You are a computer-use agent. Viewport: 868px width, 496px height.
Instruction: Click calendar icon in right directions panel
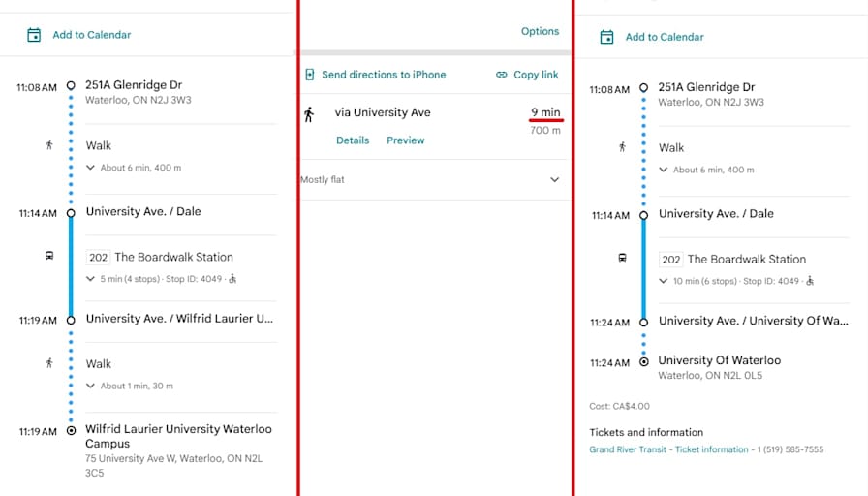coord(606,37)
